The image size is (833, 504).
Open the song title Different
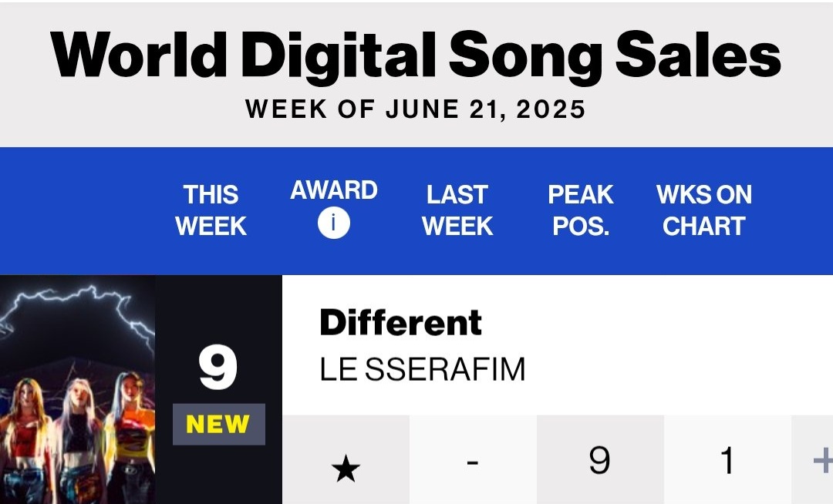pyautogui.click(x=400, y=323)
